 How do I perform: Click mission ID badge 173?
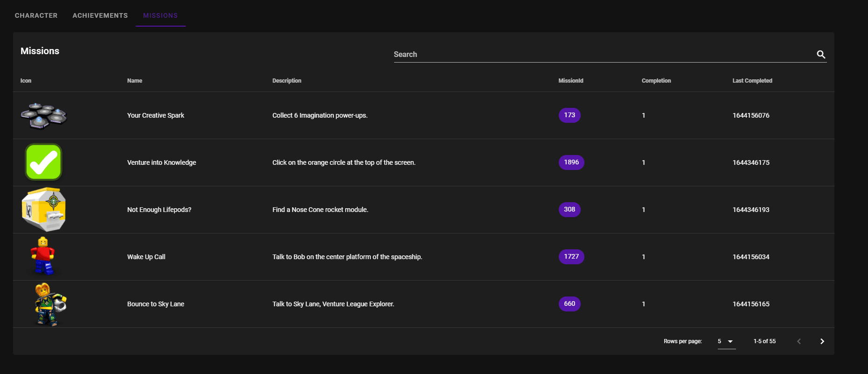point(569,115)
